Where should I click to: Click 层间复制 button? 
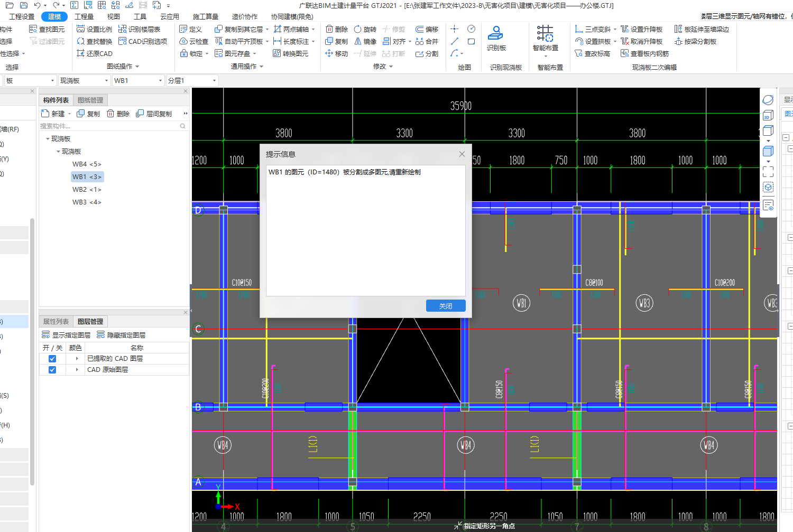tap(154, 114)
